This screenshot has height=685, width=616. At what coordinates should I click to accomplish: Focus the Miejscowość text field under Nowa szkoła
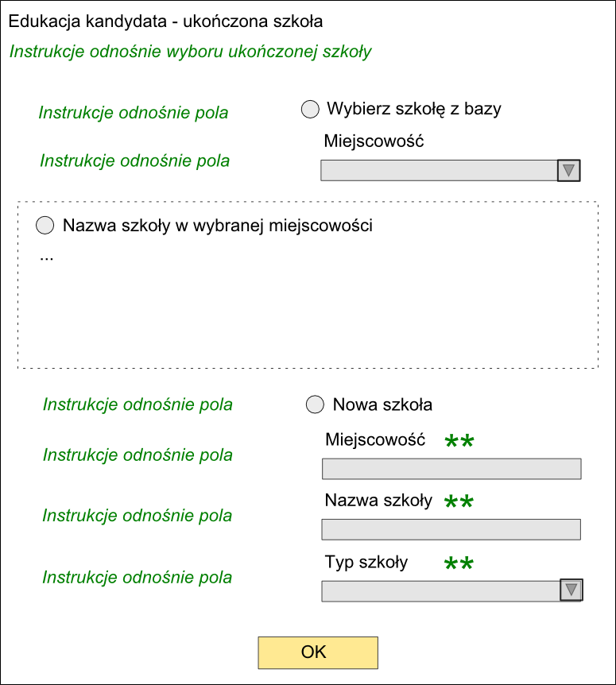(451, 469)
